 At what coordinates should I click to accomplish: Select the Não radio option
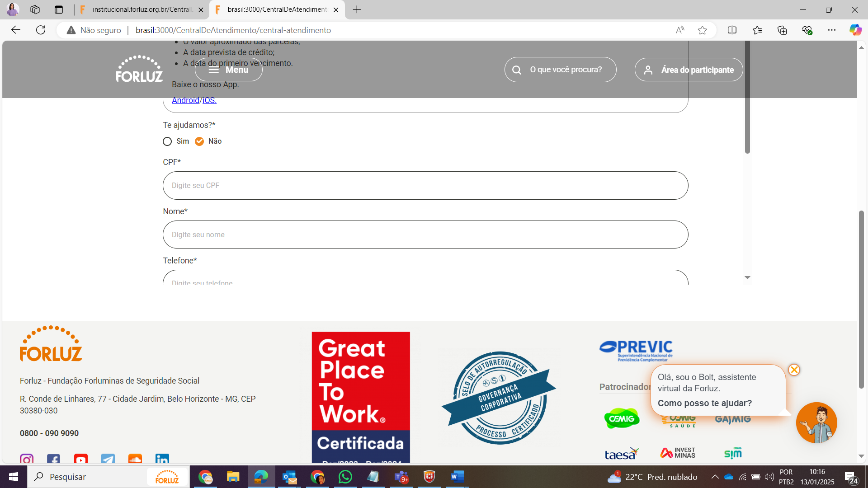click(x=199, y=141)
